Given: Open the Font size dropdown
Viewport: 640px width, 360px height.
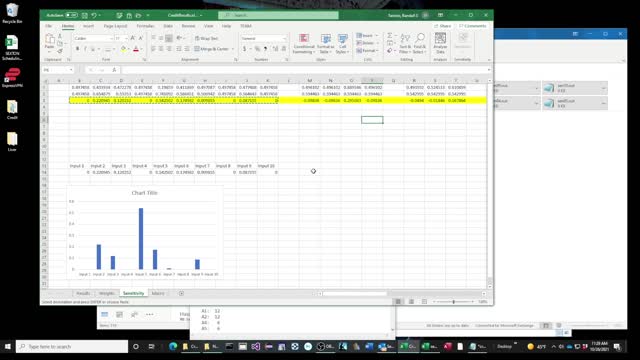Looking at the screenshot, I should point(127,38).
